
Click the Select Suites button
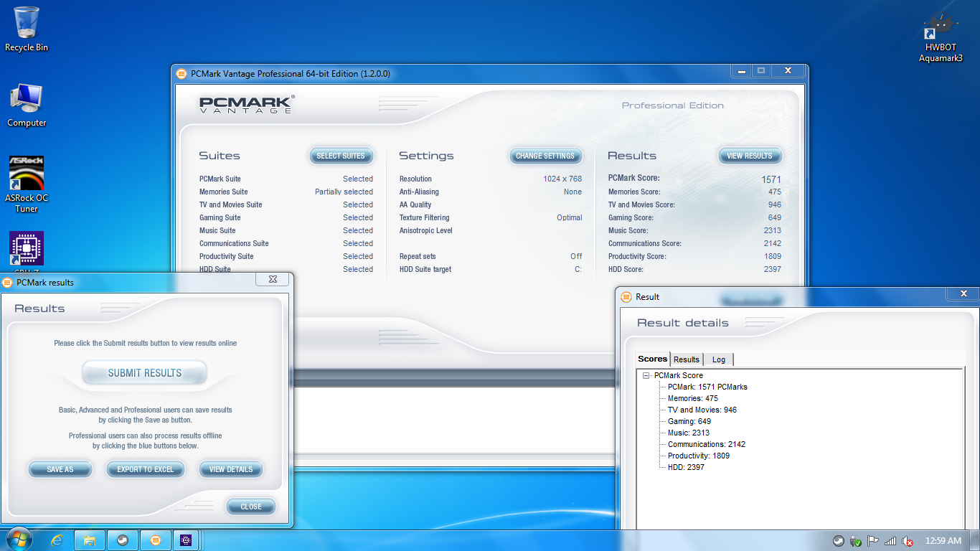341,156
